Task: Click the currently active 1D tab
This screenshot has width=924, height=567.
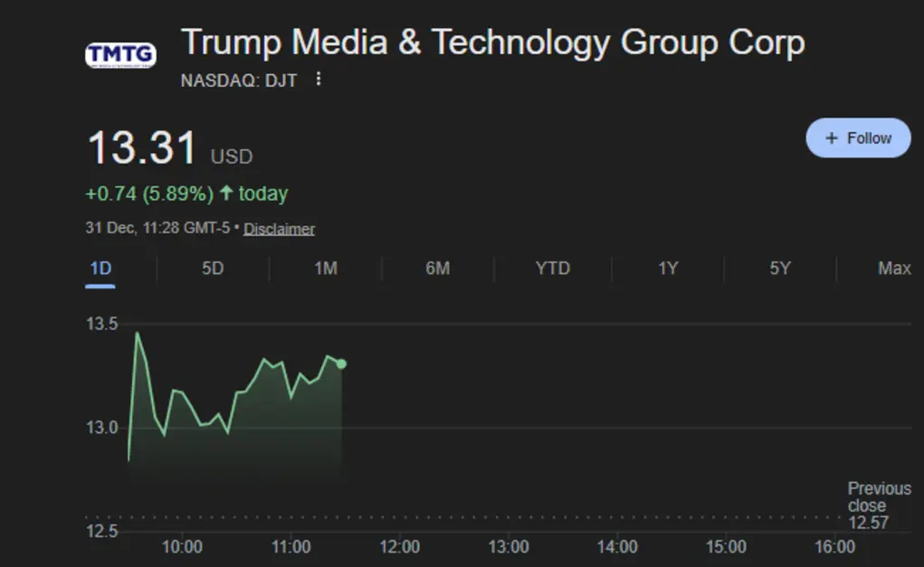Action: pyautogui.click(x=100, y=269)
